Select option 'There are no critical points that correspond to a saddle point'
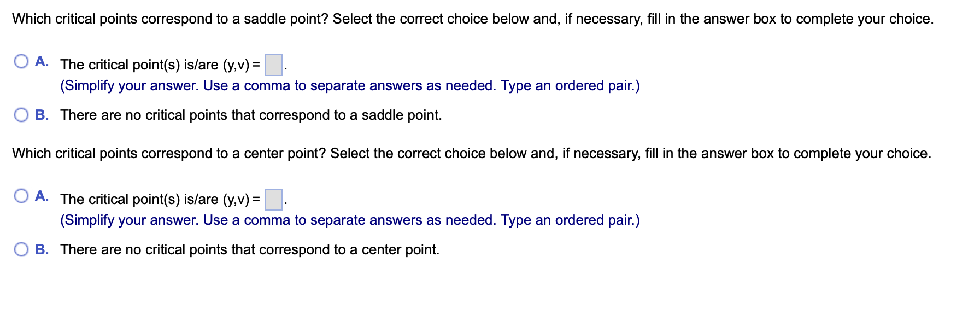This screenshot has width=980, height=315. [x=251, y=114]
